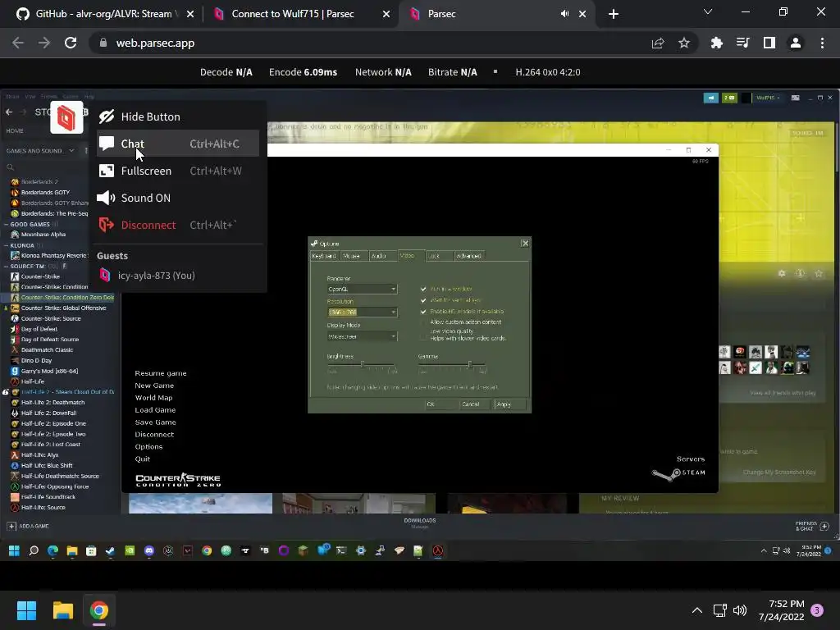Select Hide Button in the Parsec menu
The width and height of the screenshot is (840, 630).
178,116
